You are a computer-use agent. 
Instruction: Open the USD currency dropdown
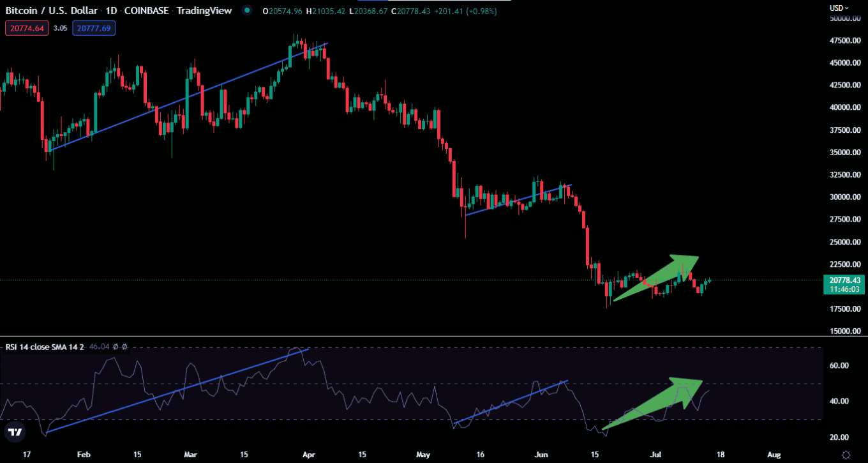(839, 8)
